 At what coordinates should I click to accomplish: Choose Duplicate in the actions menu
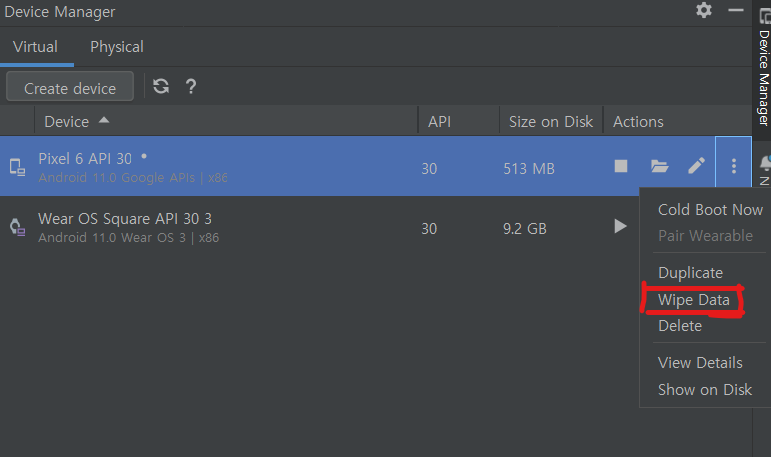click(x=690, y=273)
